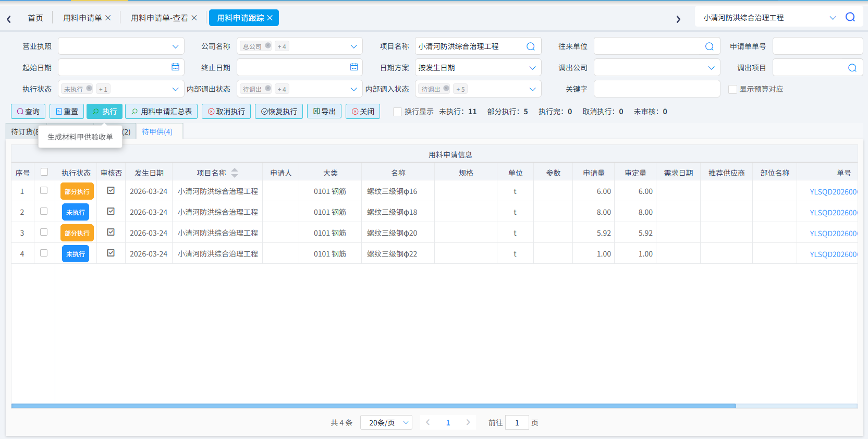
Task: Toggle the 换行显示 checkbox
Action: pos(397,112)
